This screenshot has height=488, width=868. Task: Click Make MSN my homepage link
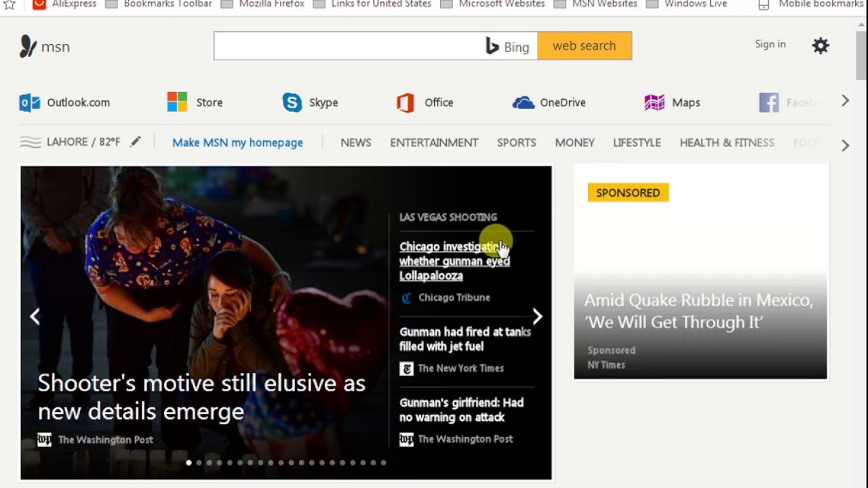tap(237, 142)
